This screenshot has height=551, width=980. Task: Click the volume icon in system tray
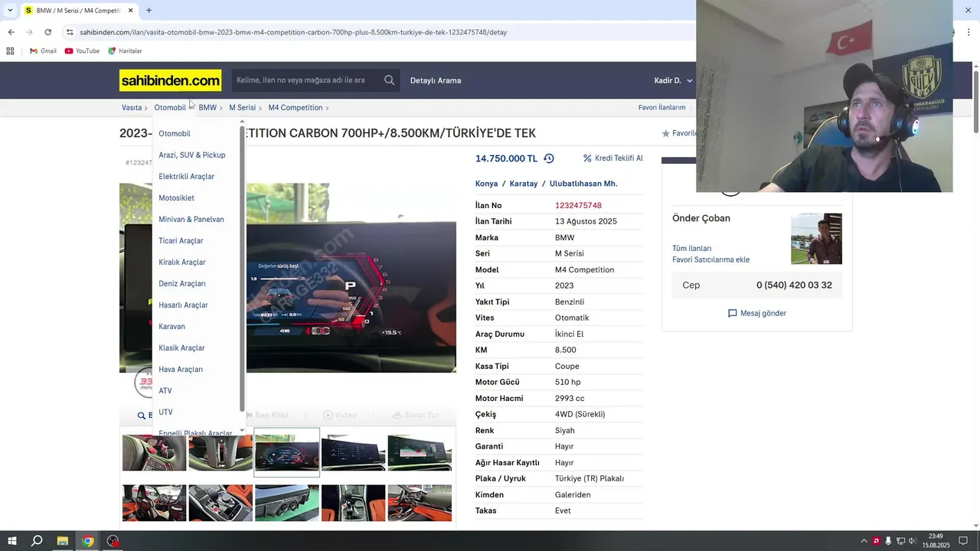[913, 541]
